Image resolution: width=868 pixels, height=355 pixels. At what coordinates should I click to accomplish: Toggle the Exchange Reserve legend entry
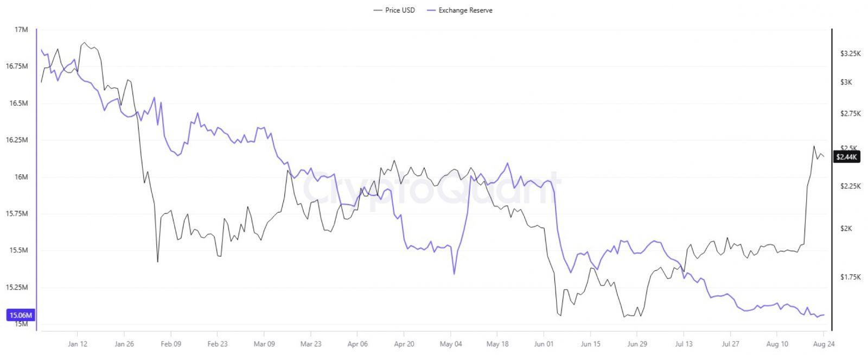click(460, 10)
